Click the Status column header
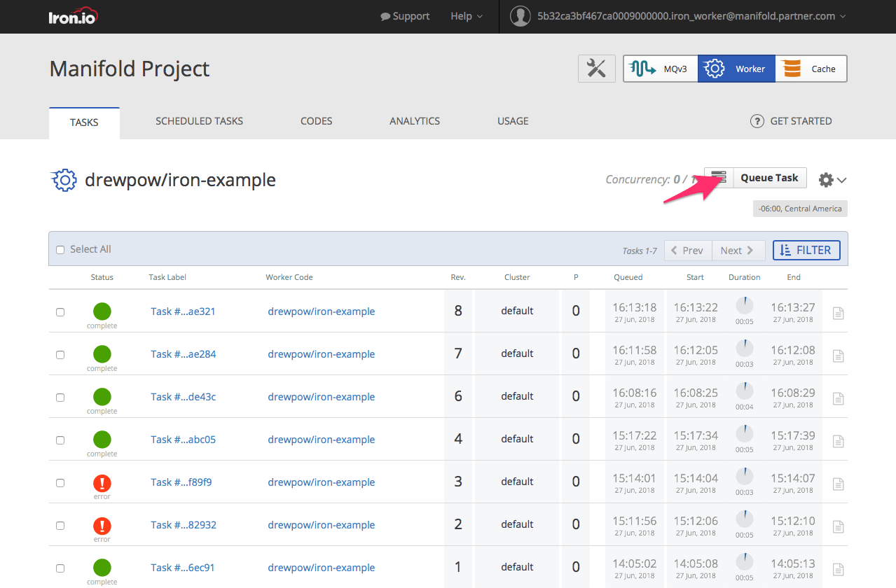The width and height of the screenshot is (896, 588). pos(102,277)
